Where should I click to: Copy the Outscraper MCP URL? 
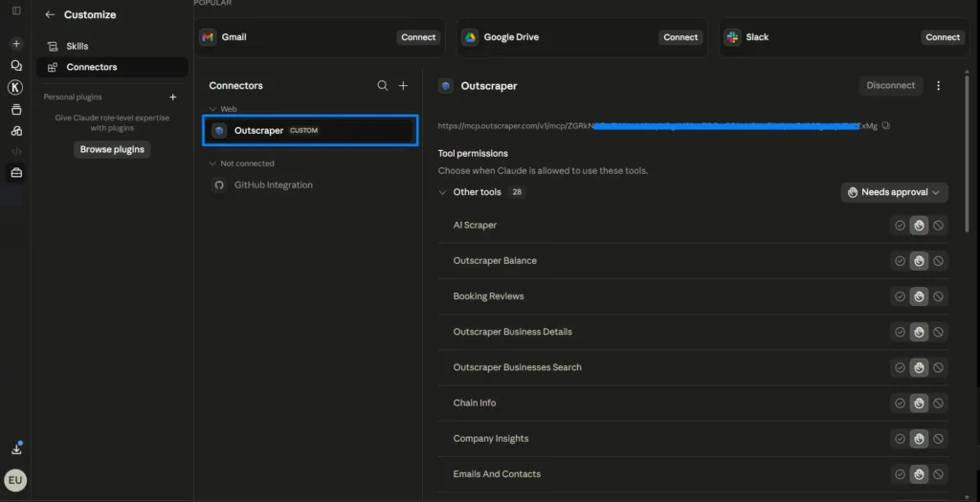[886, 125]
